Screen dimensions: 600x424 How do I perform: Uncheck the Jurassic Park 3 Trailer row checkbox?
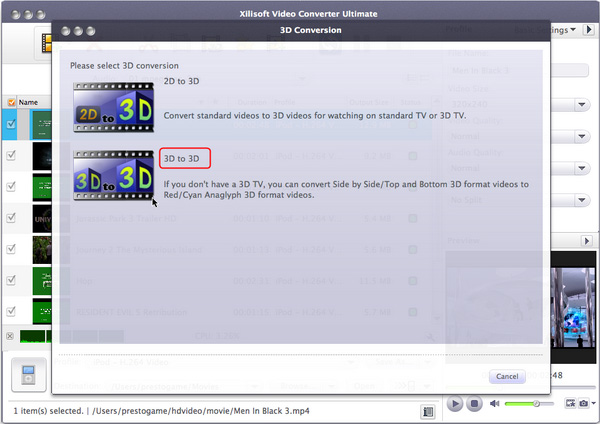coord(11,218)
